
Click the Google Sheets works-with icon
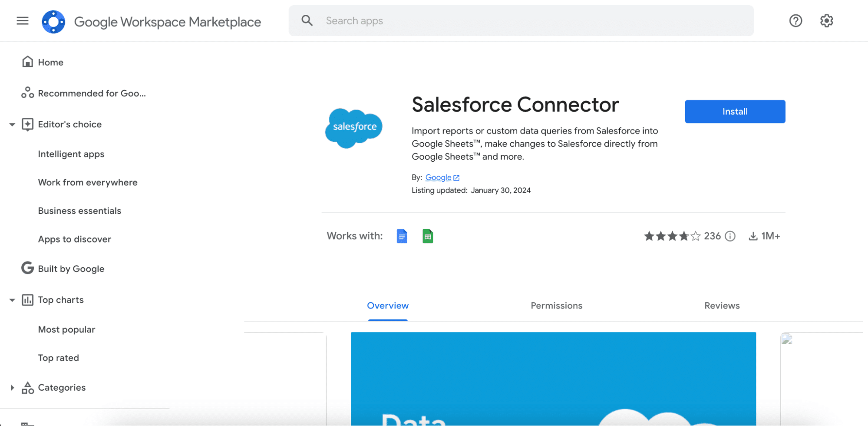(428, 236)
